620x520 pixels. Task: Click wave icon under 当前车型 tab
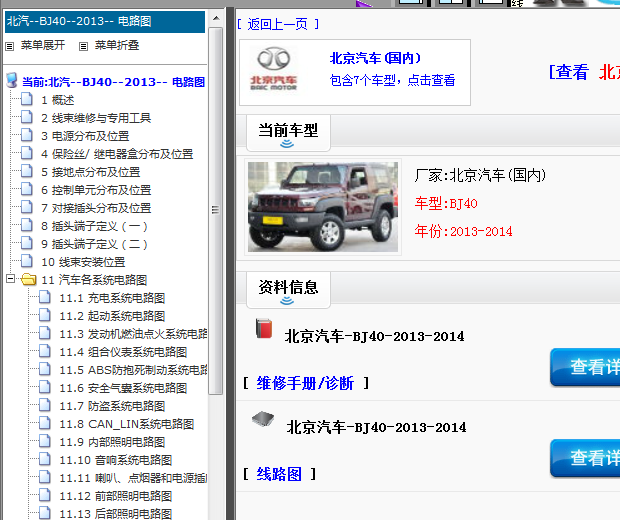(287, 144)
